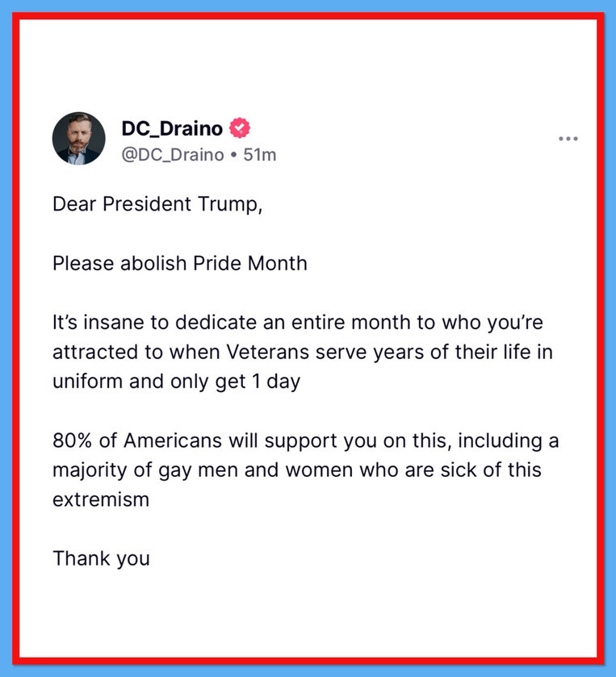Click the "Dear President Trump," line
The image size is (616, 677).
pyautogui.click(x=158, y=204)
